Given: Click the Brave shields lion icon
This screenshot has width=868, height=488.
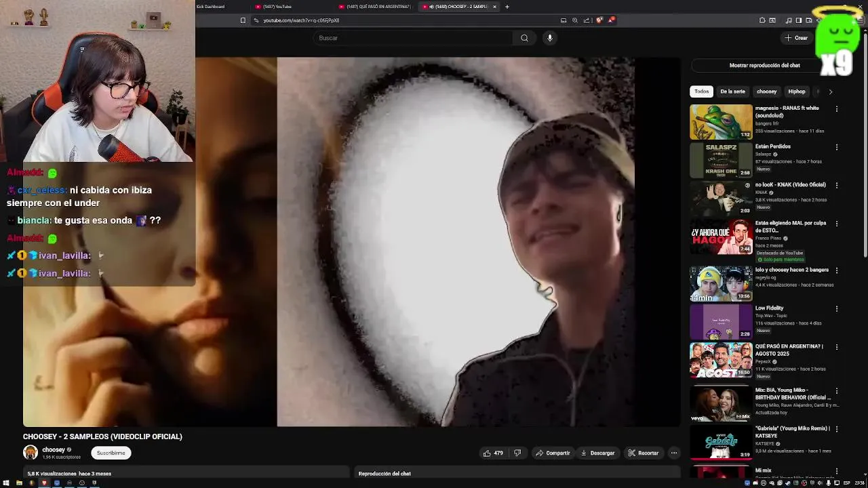Looking at the screenshot, I should [599, 20].
